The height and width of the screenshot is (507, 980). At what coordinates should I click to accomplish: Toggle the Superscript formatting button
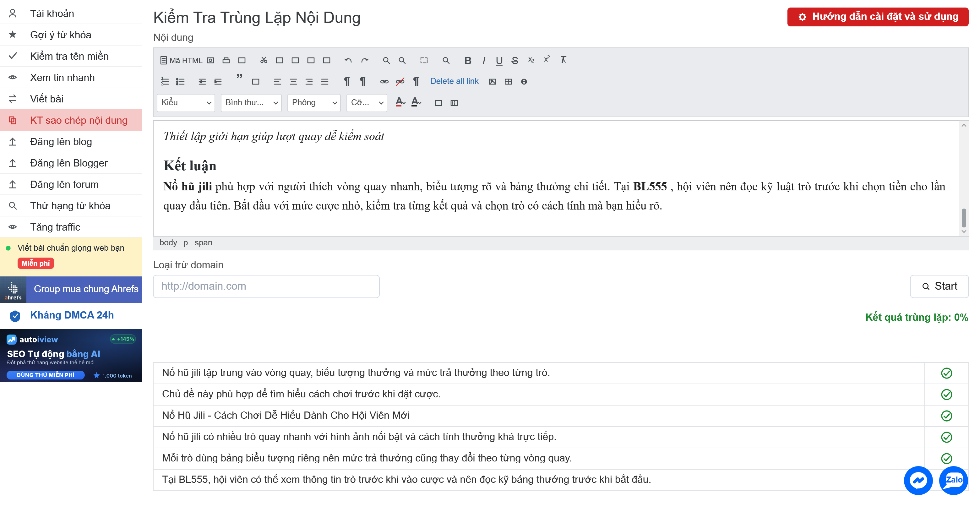(x=547, y=59)
